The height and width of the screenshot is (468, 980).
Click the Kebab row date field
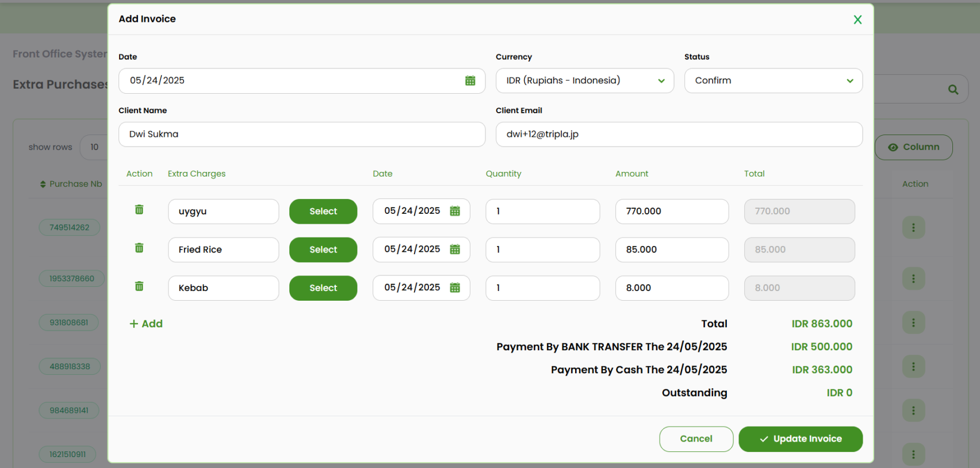421,287
